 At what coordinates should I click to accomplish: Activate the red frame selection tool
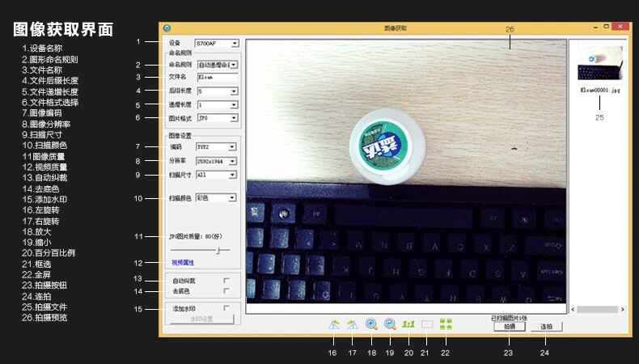[427, 324]
